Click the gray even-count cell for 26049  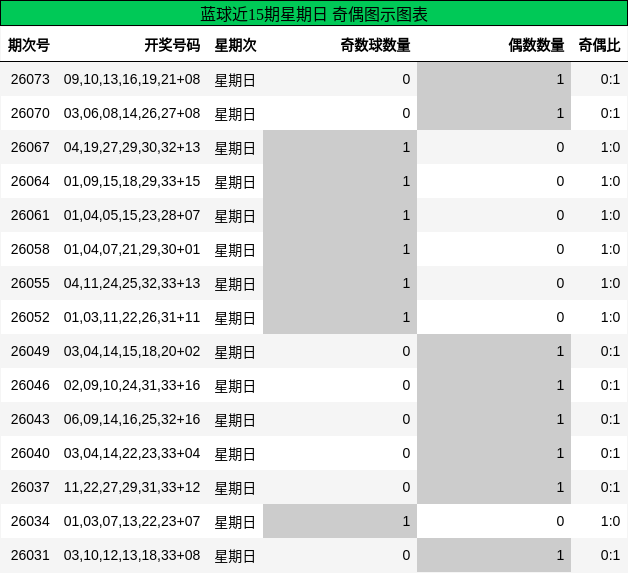click(x=494, y=351)
